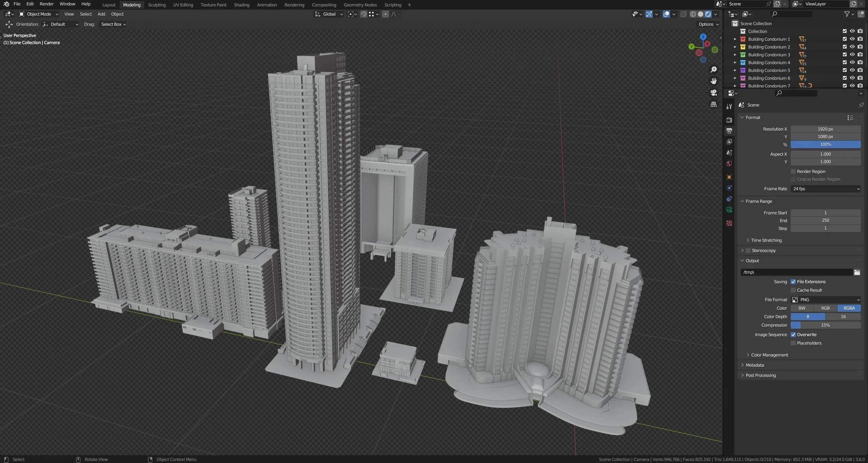
Task: Open Format presets list icon
Action: pos(850,117)
